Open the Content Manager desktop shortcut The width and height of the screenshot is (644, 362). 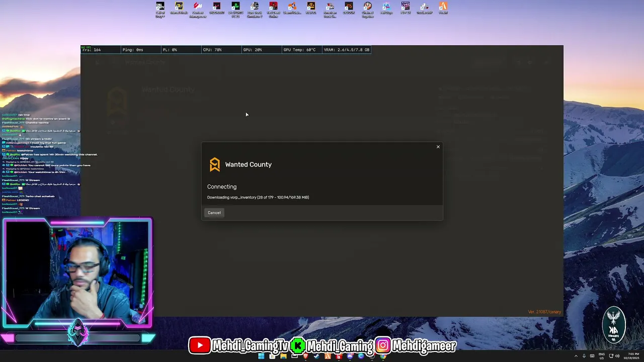pos(198,10)
